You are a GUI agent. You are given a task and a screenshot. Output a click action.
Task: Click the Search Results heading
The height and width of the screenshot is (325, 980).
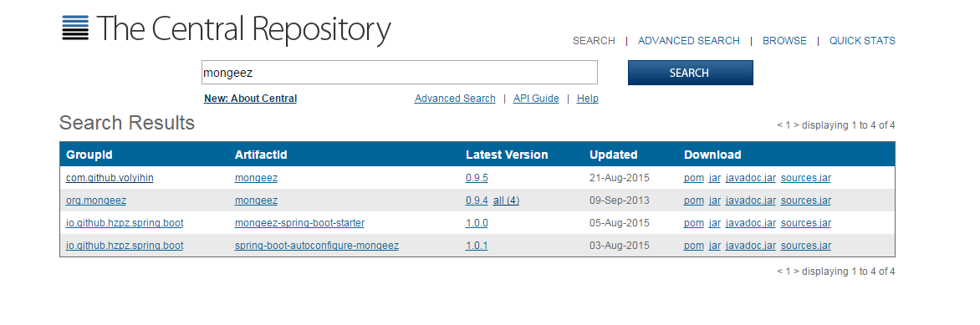point(127,123)
